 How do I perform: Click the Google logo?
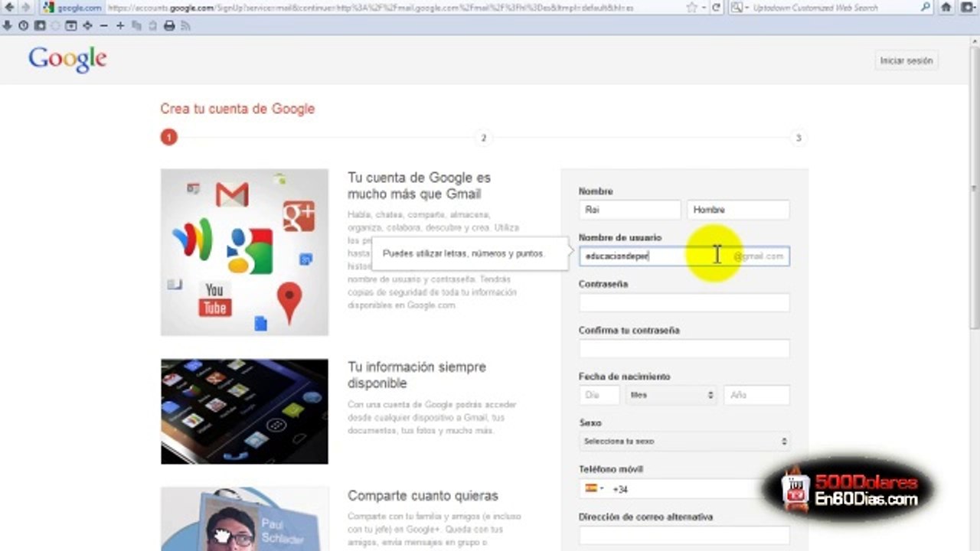[x=67, y=60]
